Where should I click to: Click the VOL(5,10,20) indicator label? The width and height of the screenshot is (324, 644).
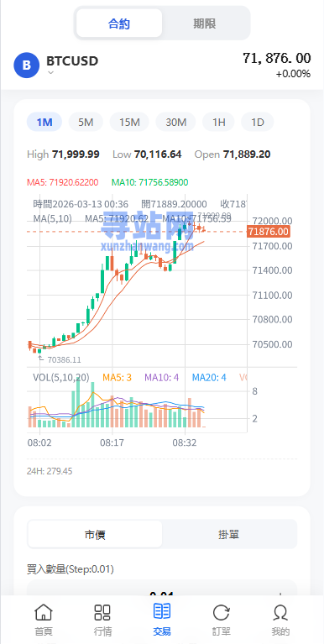click(x=61, y=378)
